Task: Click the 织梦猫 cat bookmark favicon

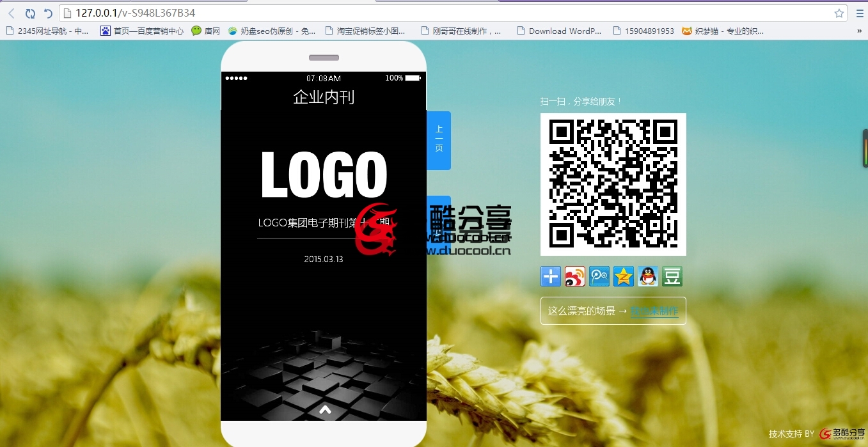Action: [687, 31]
